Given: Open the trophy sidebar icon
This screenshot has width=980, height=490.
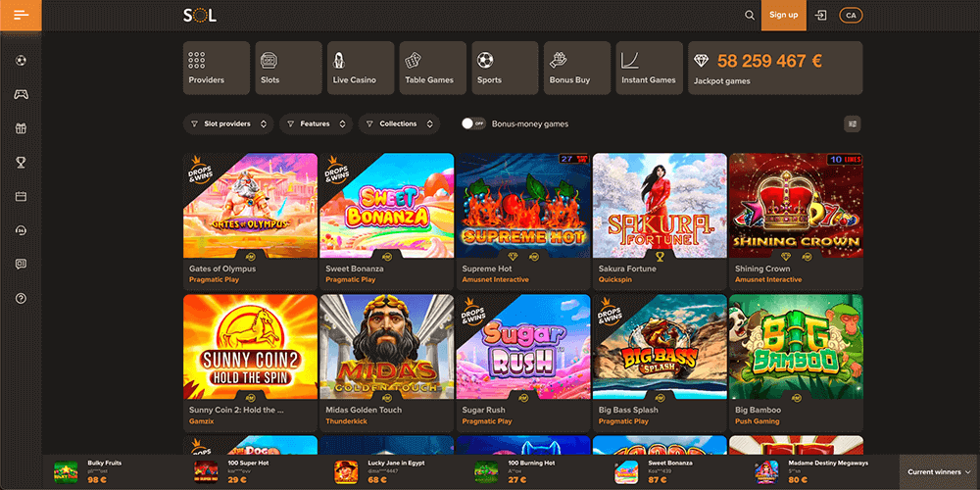Looking at the screenshot, I should 22,163.
